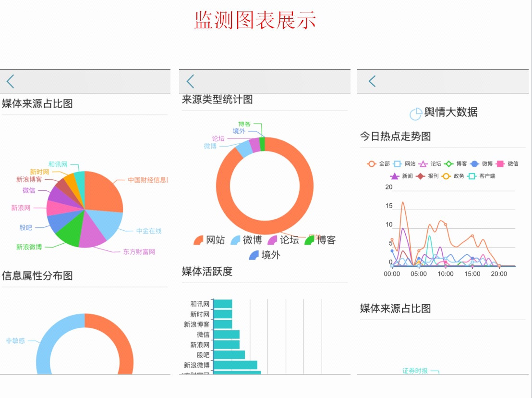Click the 东方财富网 pie label
The image size is (532, 398).
(x=139, y=252)
